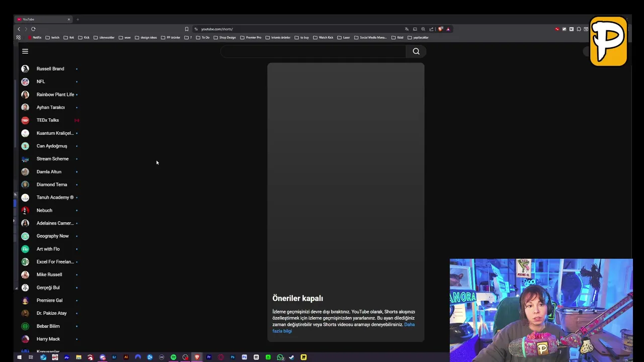The width and height of the screenshot is (644, 362).
Task: Open Ayhan Tarakcı channel
Action: click(x=49, y=107)
